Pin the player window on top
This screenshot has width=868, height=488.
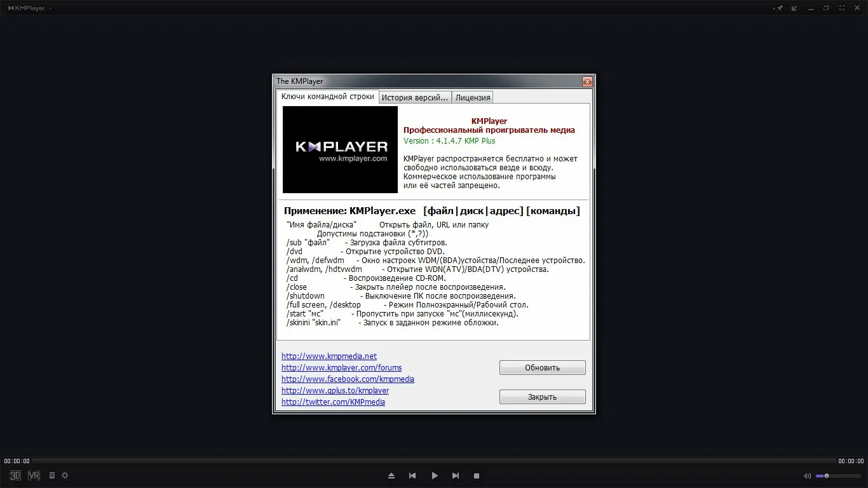click(x=778, y=8)
